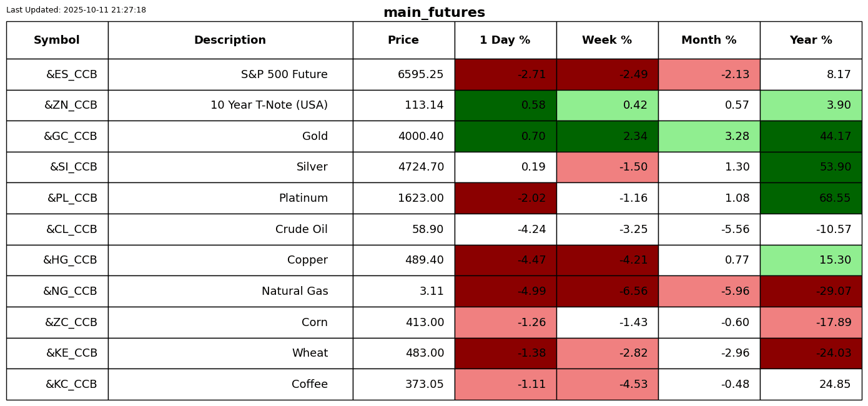Viewport: 868px width, 406px height.
Task: Click the Year % column header
Action: [811, 41]
